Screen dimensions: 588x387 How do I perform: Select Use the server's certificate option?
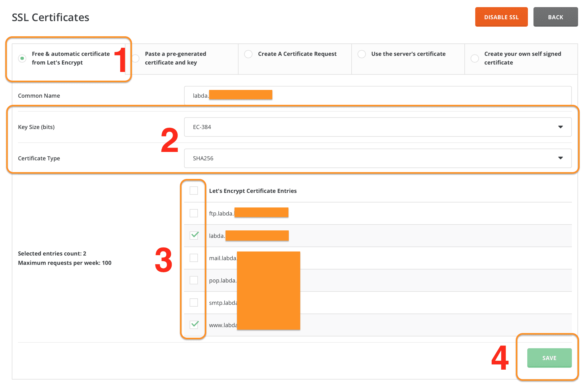tap(362, 54)
